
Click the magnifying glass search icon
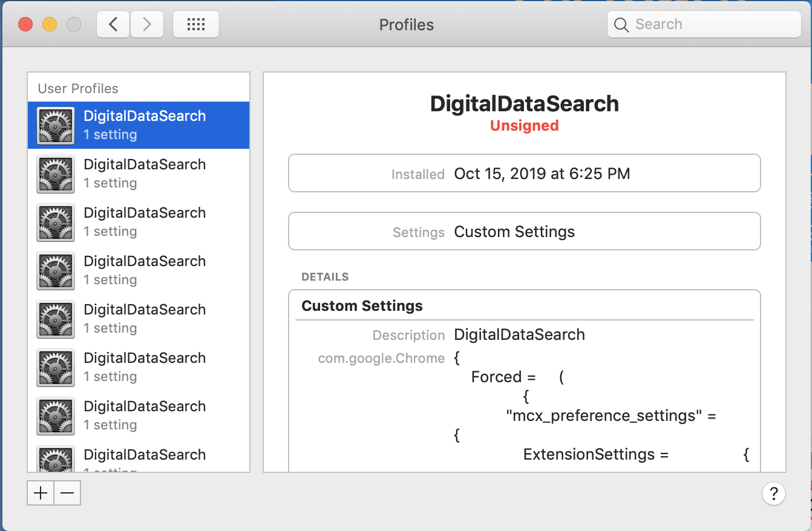click(x=621, y=25)
